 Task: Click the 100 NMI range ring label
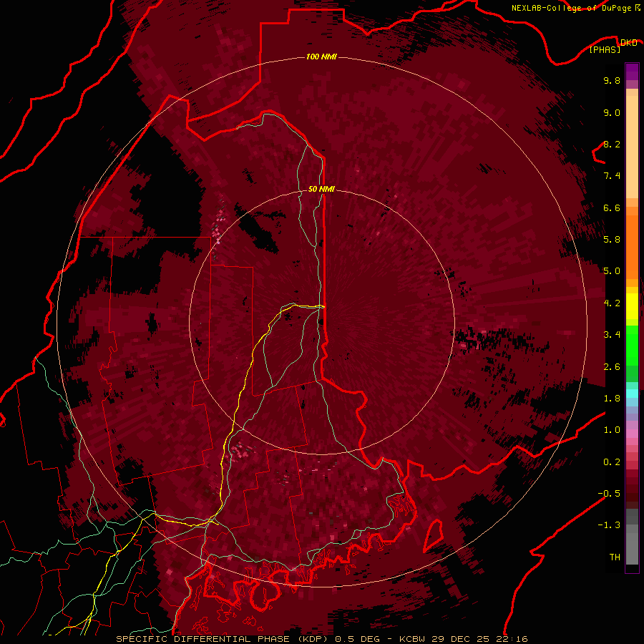pos(321,57)
